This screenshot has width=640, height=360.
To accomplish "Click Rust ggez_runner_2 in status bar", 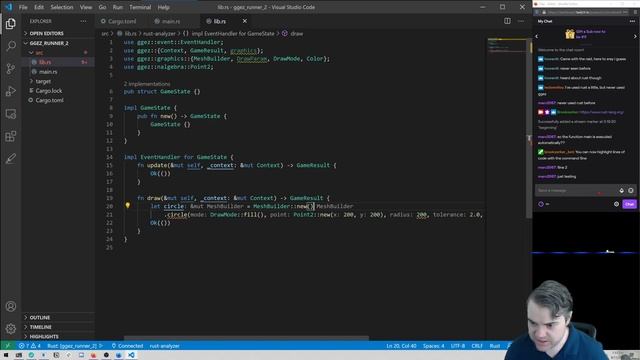I will [74, 346].
